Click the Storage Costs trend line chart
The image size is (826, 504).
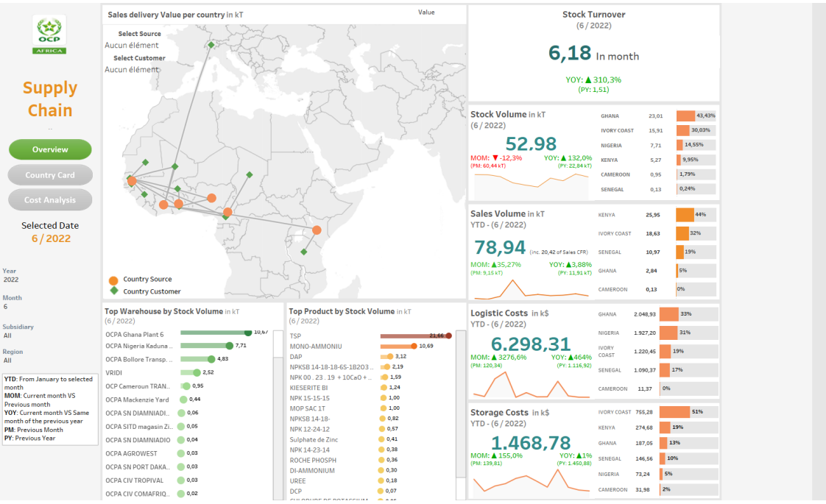(x=531, y=481)
